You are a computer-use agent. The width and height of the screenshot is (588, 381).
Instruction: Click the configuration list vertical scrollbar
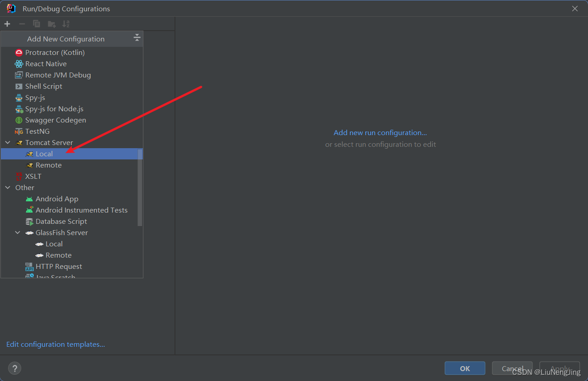point(140,187)
